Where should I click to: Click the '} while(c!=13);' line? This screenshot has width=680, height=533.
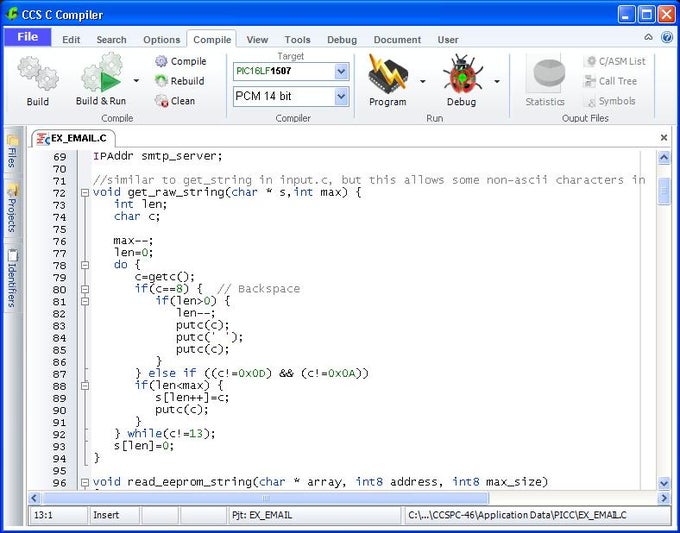coord(164,433)
